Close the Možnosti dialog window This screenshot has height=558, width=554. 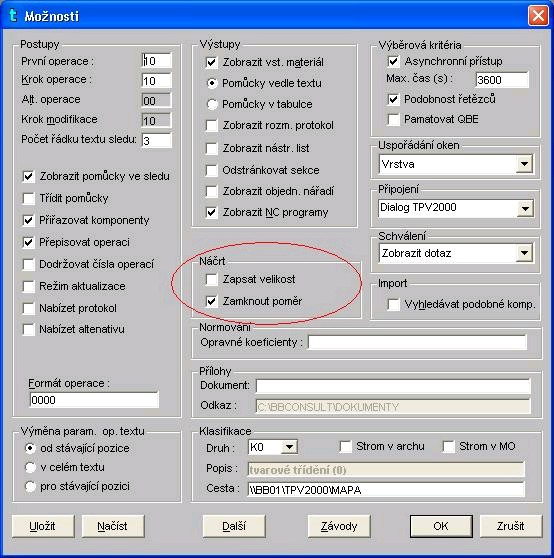[538, 16]
